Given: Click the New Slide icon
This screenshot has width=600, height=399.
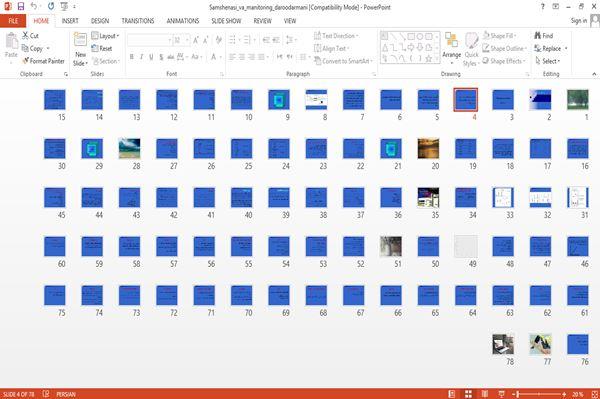Looking at the screenshot, I should [x=80, y=40].
